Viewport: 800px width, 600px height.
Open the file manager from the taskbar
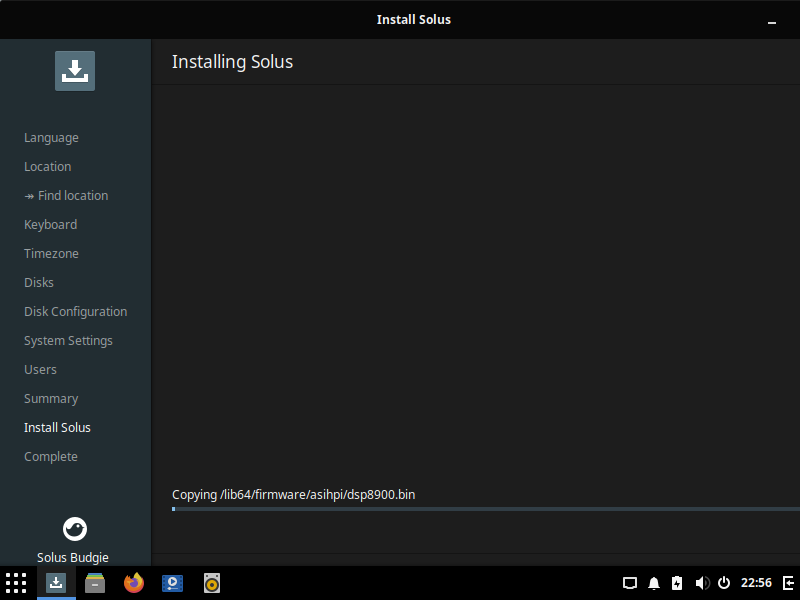coord(95,583)
